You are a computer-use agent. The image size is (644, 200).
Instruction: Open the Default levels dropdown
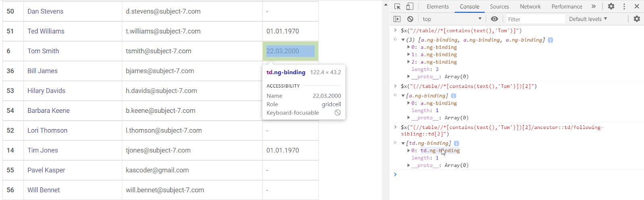tap(588, 19)
